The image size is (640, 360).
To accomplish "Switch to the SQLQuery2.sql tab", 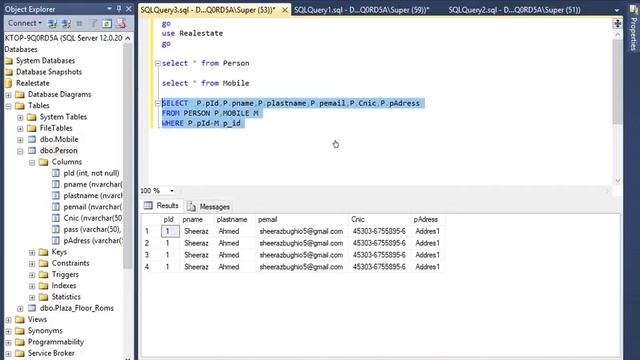I will pyautogui.click(x=514, y=10).
